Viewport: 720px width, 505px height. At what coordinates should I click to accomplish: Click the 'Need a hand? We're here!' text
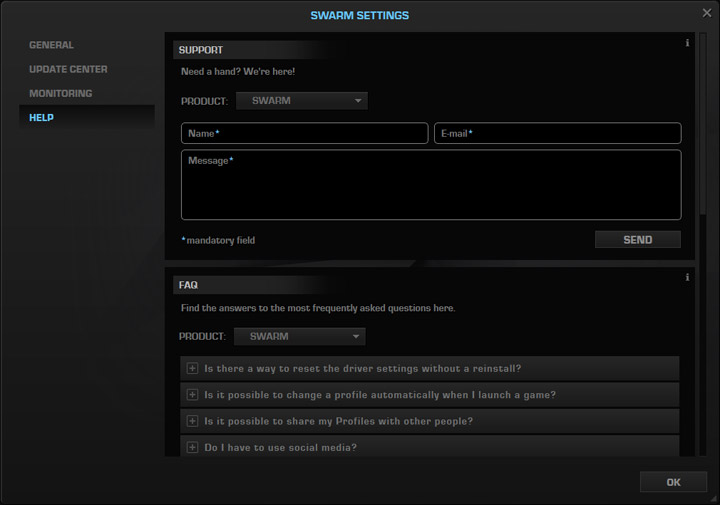tap(238, 72)
